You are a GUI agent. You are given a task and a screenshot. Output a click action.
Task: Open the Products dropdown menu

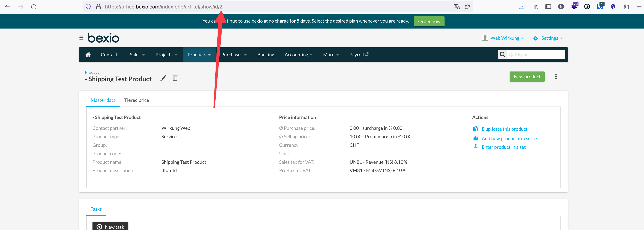tap(199, 54)
